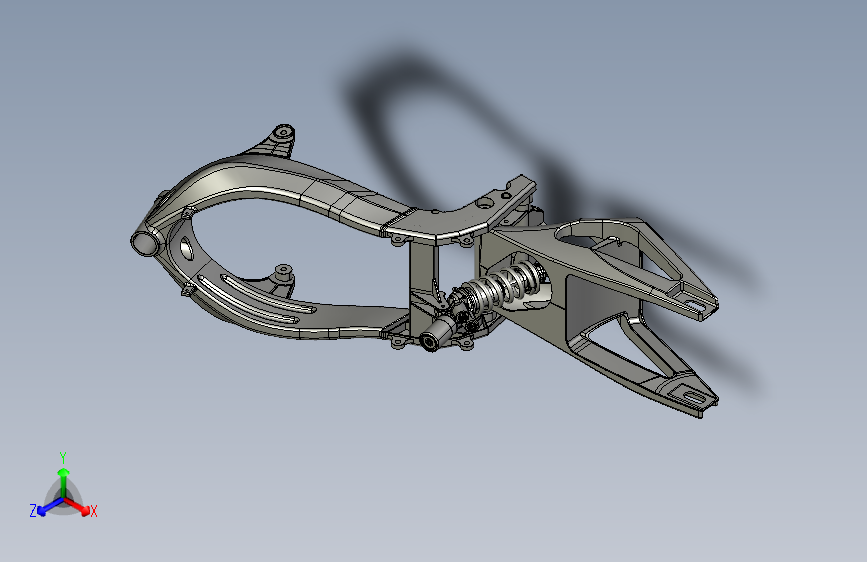Select the cylindrical head tube at frame front
This screenshot has width=867, height=562.
[x=145, y=242]
